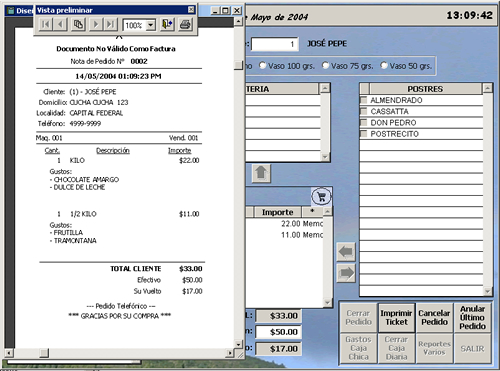
Task: Click the customer number input field
Action: click(x=275, y=44)
